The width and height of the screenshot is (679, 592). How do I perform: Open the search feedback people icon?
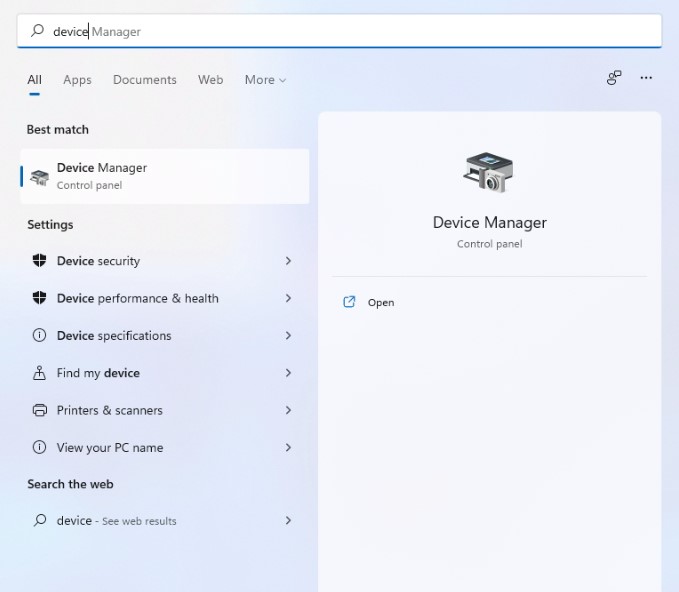(x=614, y=78)
